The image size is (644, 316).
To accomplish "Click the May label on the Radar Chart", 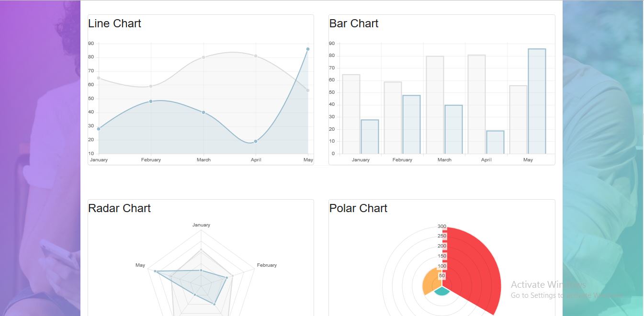I will pos(140,265).
